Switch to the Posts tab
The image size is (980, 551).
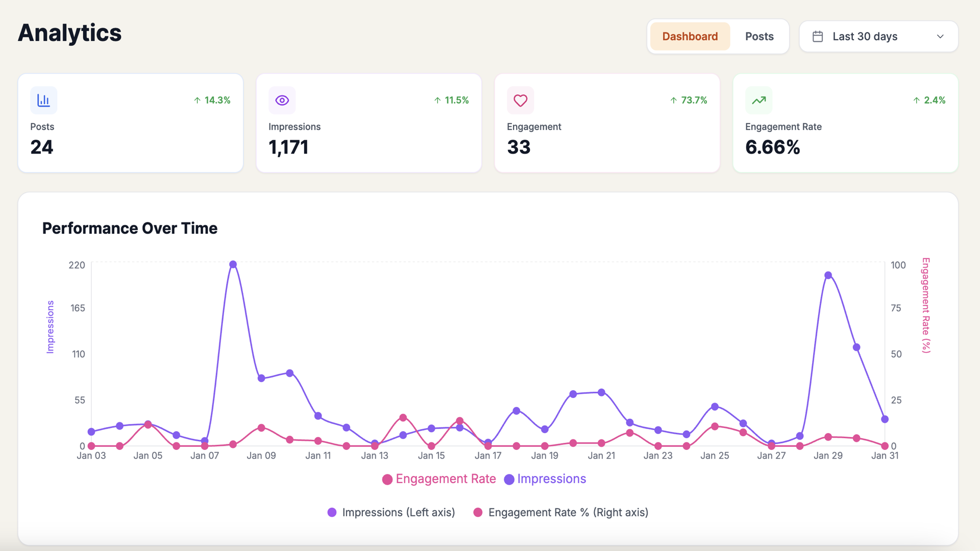759,37
